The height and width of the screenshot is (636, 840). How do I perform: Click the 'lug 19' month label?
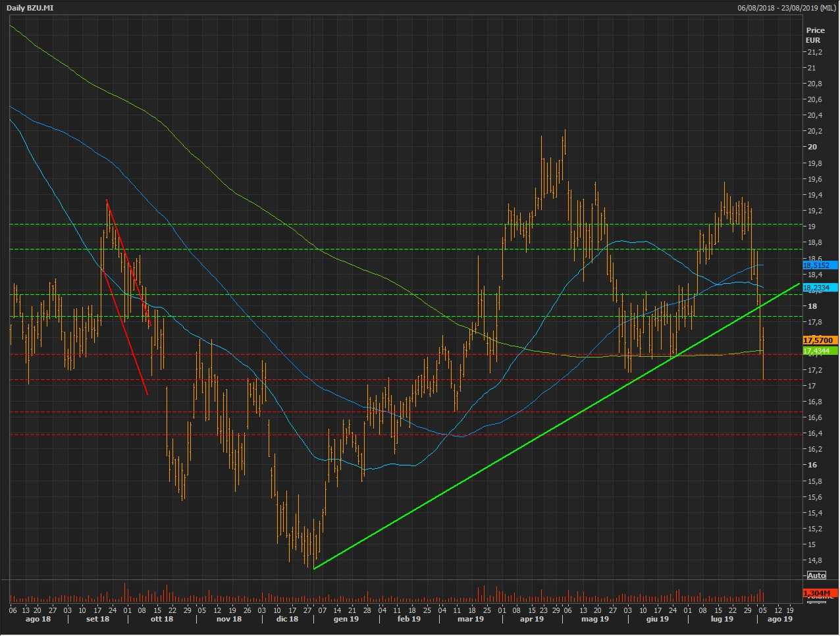[x=722, y=619]
